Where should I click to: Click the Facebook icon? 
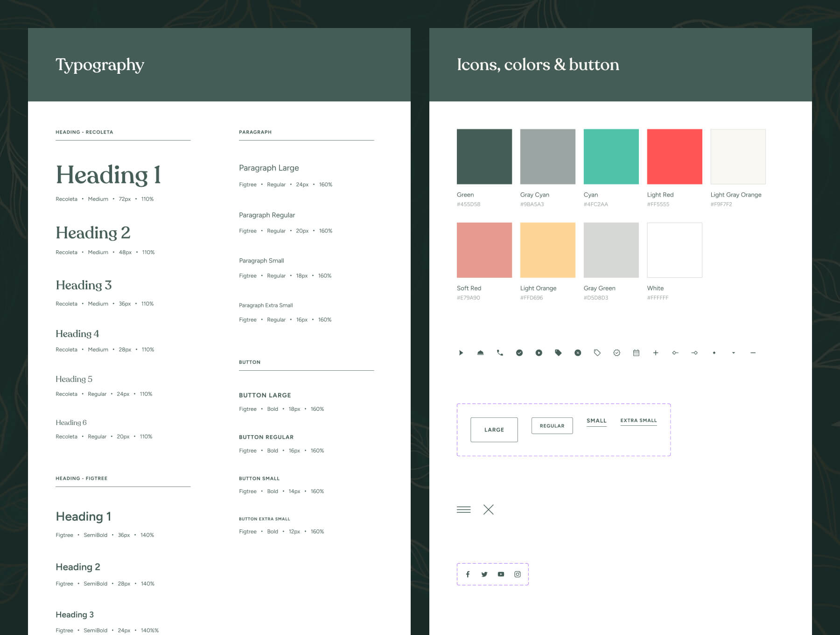[x=468, y=574]
